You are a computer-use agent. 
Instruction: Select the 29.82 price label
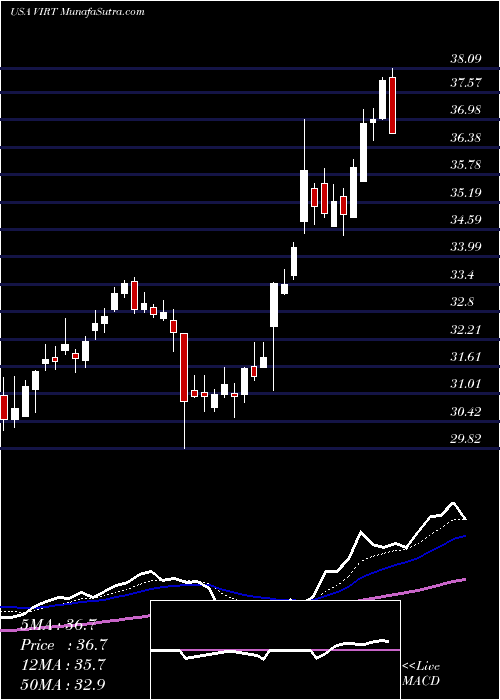pyautogui.click(x=465, y=439)
